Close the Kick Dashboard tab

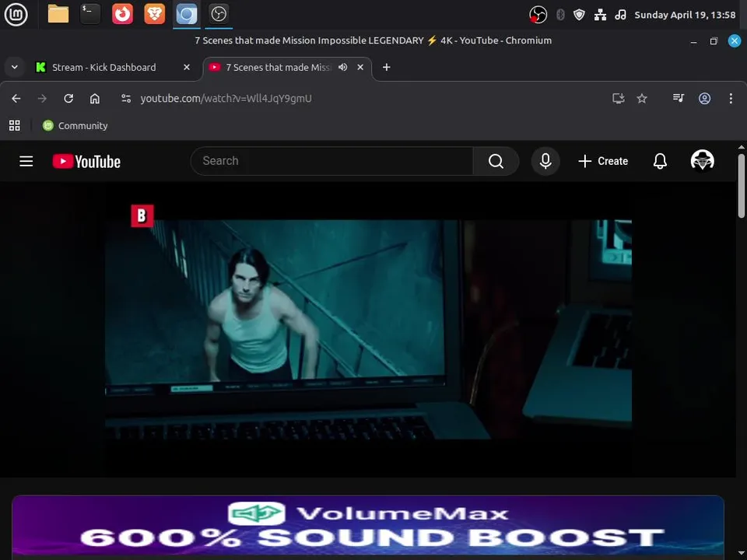pos(187,67)
